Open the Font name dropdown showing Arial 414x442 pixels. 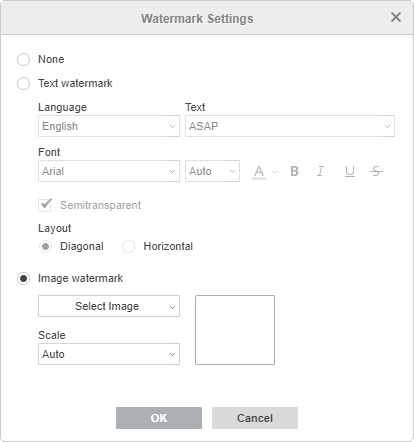109,171
